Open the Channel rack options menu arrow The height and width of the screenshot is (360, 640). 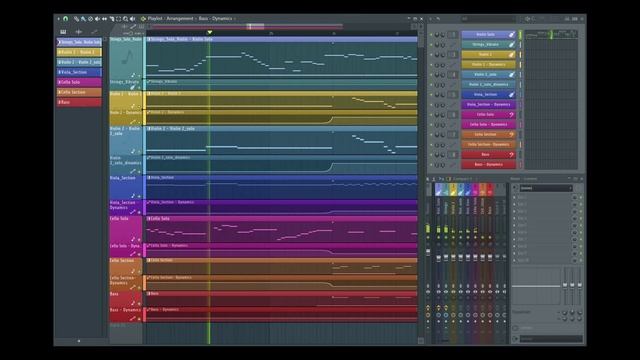tap(431, 19)
